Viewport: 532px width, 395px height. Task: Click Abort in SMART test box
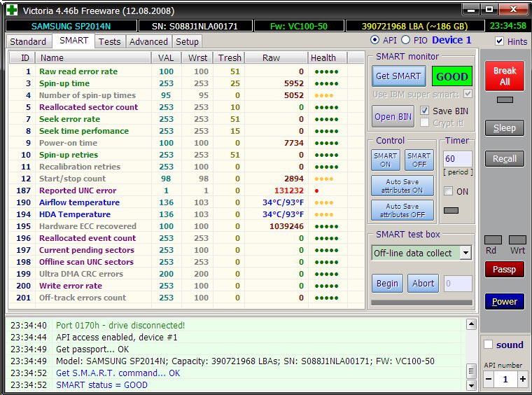423,284
